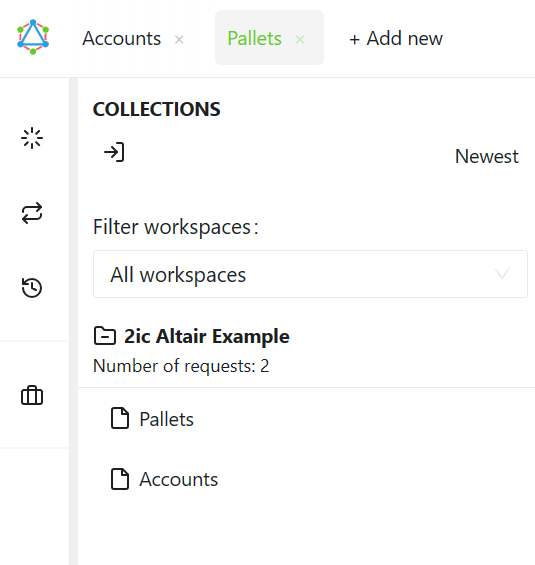Click the reload/repeat arrows sidebar icon

pos(32,213)
